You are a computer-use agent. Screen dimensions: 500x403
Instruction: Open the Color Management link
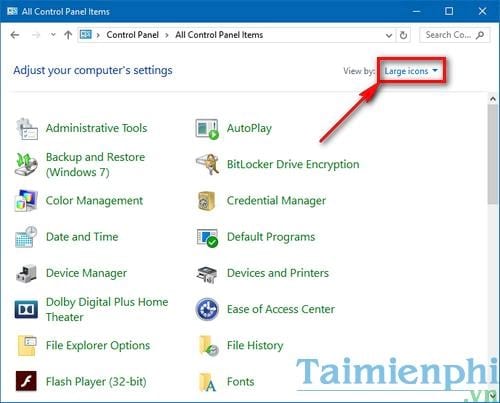[94, 201]
